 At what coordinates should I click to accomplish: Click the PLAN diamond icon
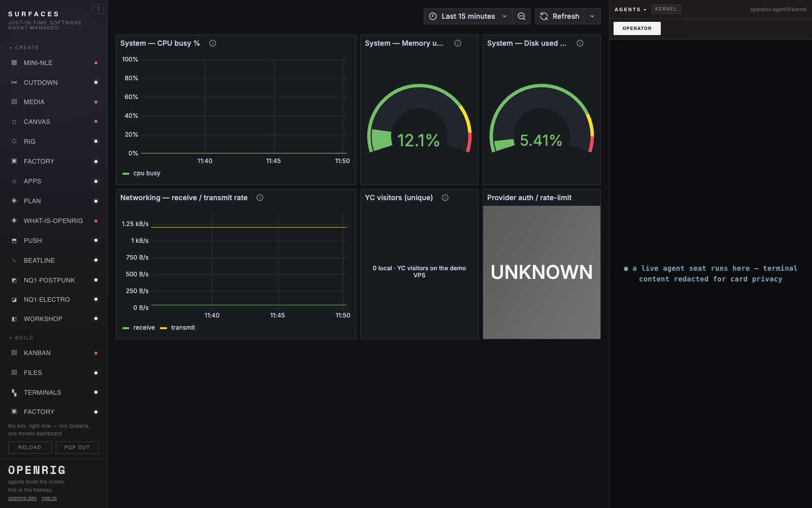[x=14, y=201]
